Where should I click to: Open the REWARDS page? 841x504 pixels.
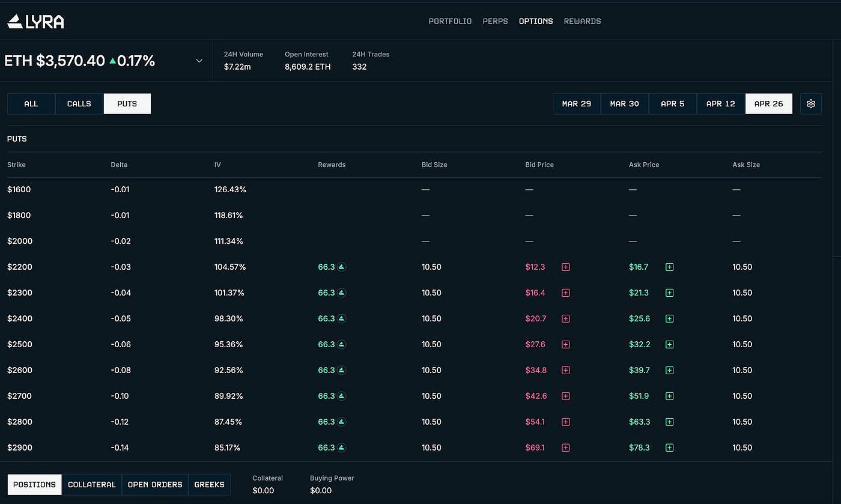pyautogui.click(x=582, y=21)
